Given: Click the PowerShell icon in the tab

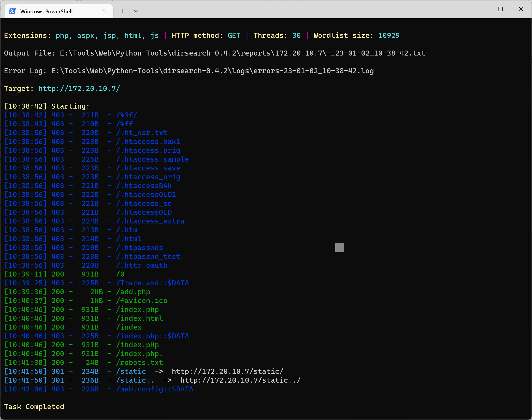Looking at the screenshot, I should [12, 11].
